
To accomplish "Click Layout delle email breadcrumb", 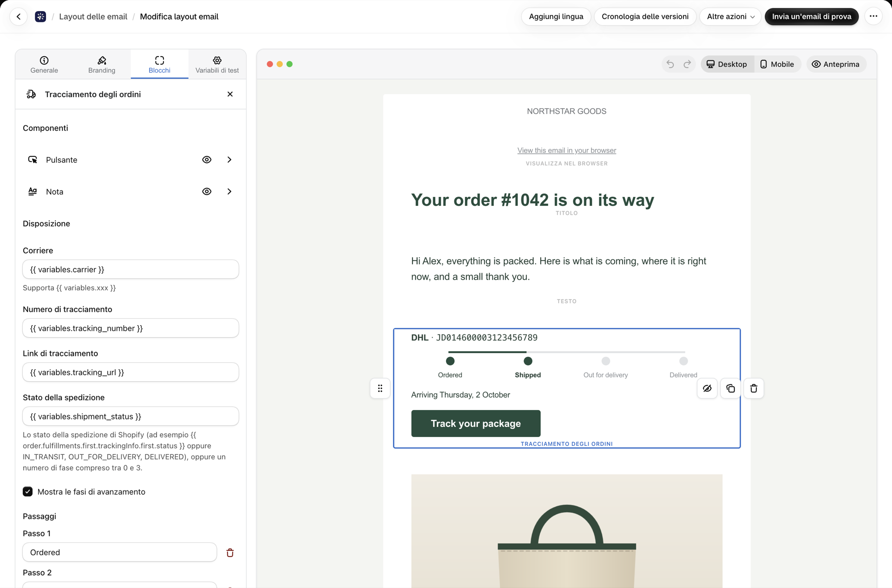I will coord(93,17).
